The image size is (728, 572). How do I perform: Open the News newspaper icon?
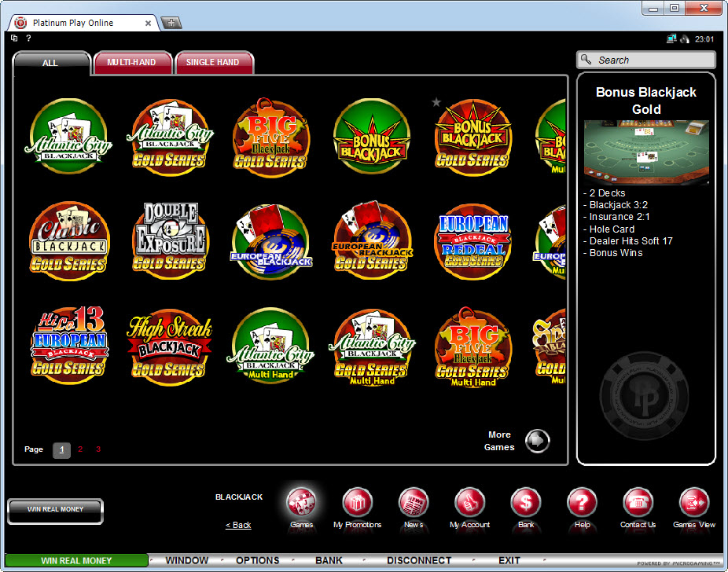[x=414, y=503]
